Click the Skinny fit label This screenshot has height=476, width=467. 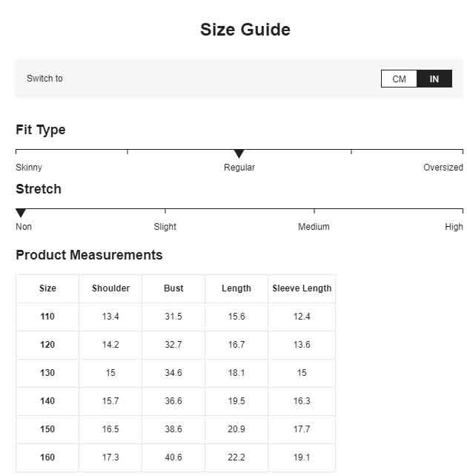[29, 168]
